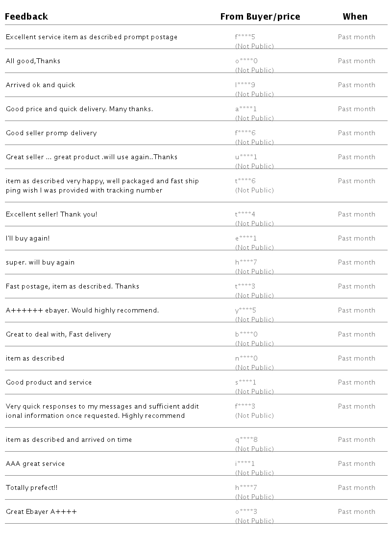Click the "Totally prefect!!" feedback comment
392x533 pixels.
(32, 488)
